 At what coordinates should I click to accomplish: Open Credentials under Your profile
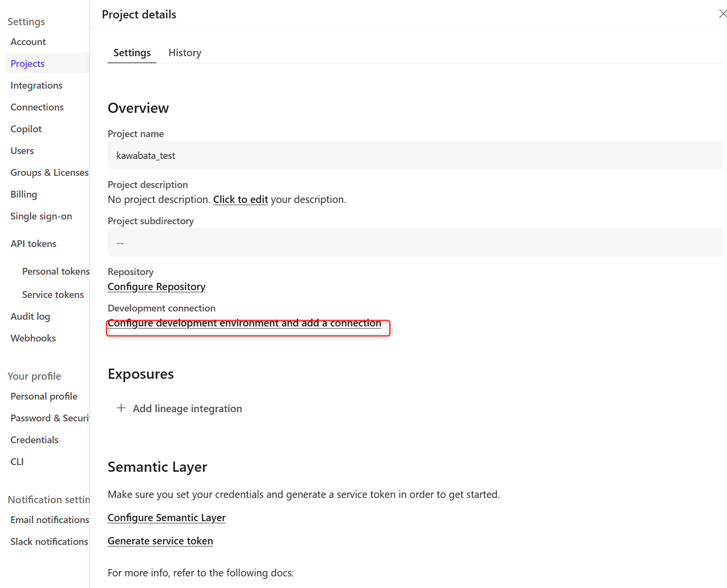34,440
